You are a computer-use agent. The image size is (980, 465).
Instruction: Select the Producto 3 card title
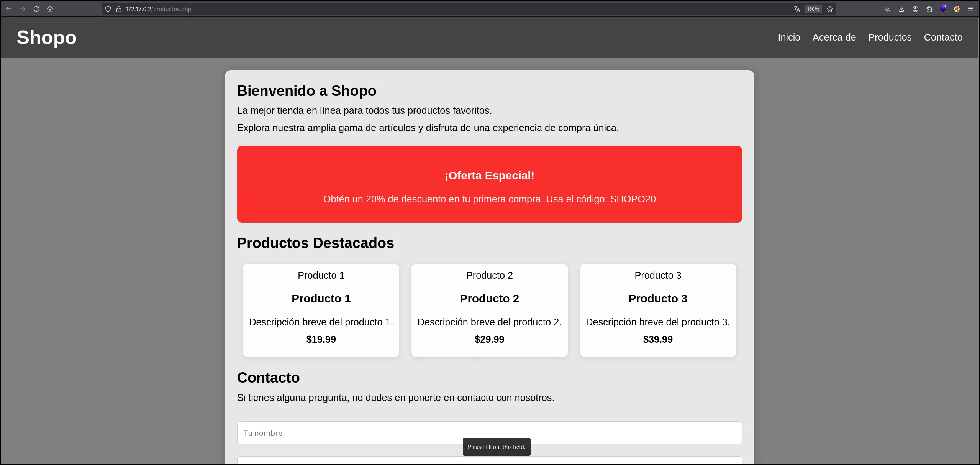pyautogui.click(x=658, y=299)
